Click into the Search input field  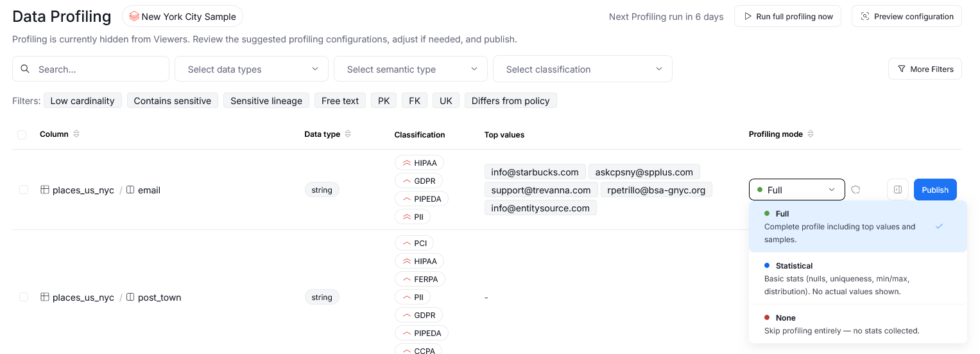tap(90, 69)
